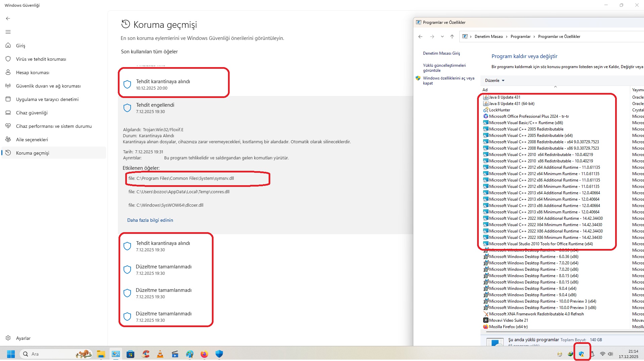Open File Explorer from the taskbar
644x361 pixels.
[101, 354]
